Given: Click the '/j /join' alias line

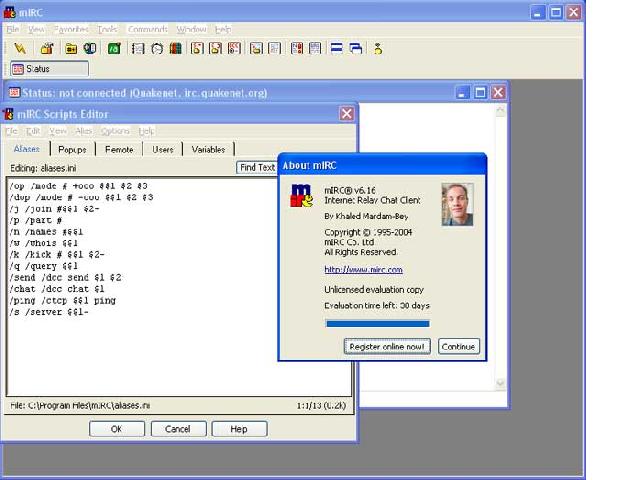Looking at the screenshot, I should click(x=54, y=209).
